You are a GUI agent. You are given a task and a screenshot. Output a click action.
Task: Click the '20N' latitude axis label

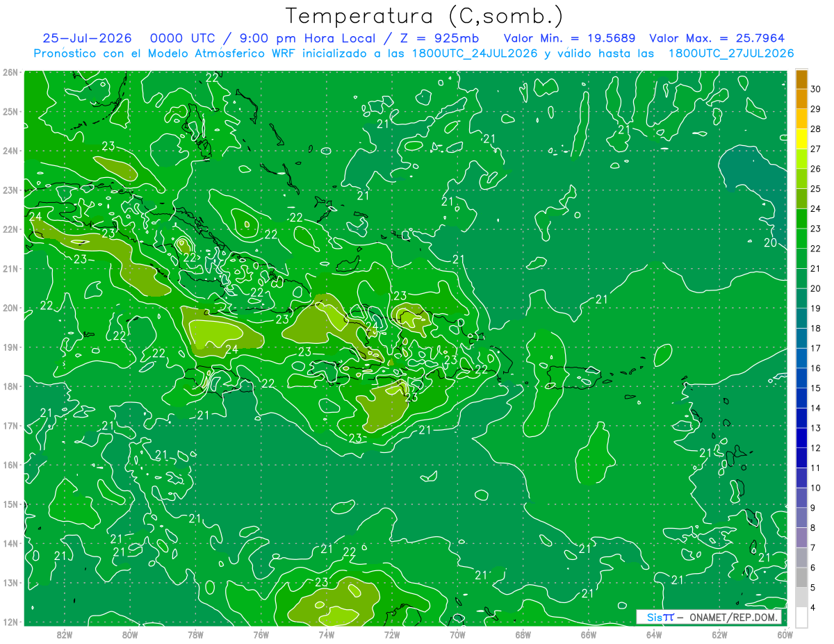tap(10, 308)
